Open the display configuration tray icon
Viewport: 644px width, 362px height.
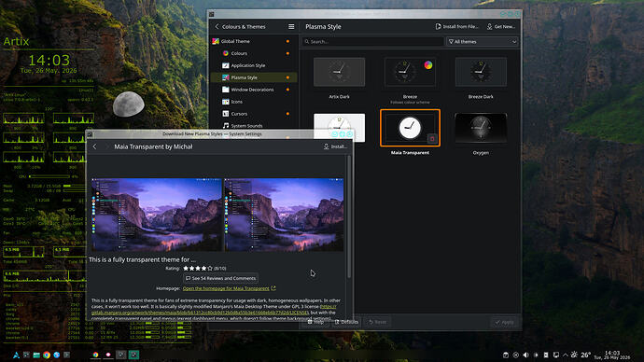[x=555, y=355]
